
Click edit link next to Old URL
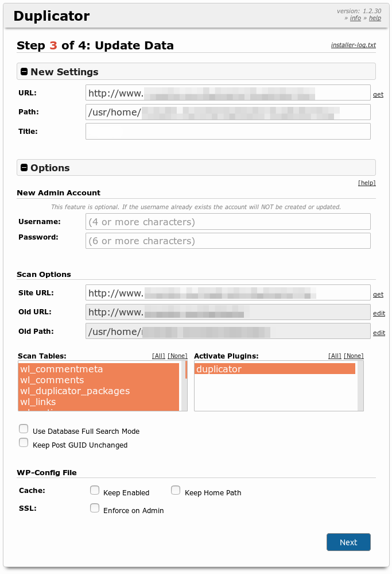(379, 313)
